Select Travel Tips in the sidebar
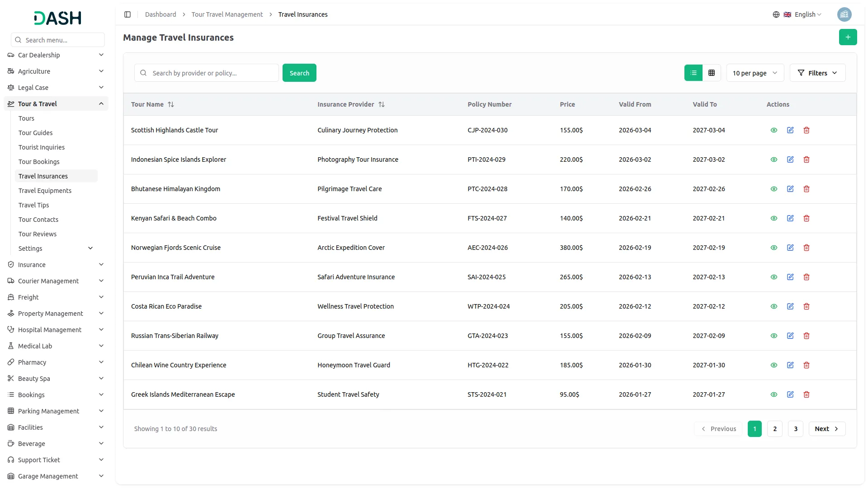Viewport: 868px width, 488px height. [x=33, y=205]
